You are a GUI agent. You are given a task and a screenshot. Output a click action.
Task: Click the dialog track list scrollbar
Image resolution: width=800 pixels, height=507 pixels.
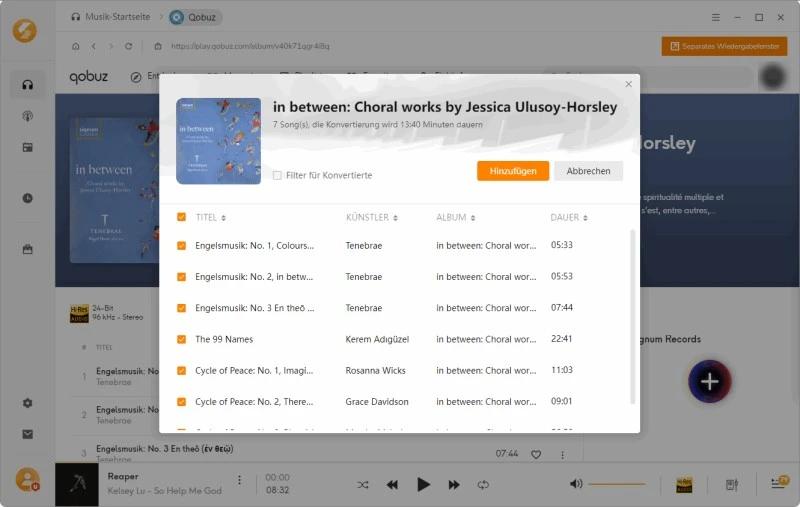(633, 316)
